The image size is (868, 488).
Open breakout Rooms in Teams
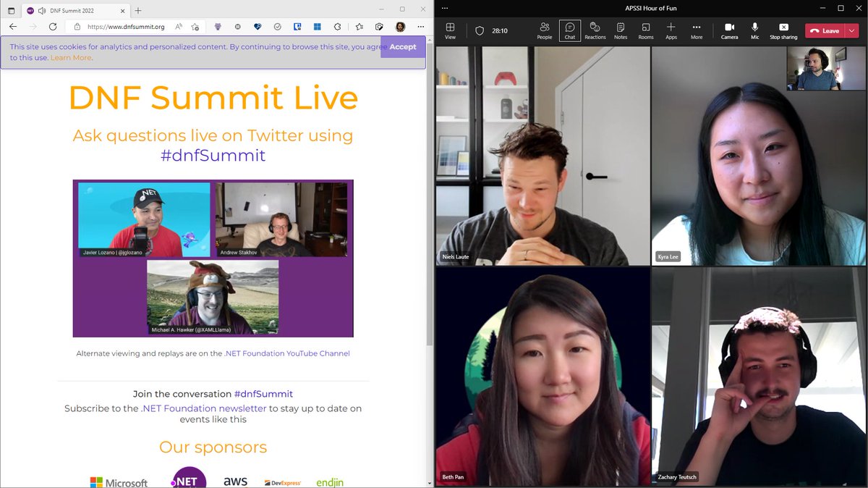646,30
